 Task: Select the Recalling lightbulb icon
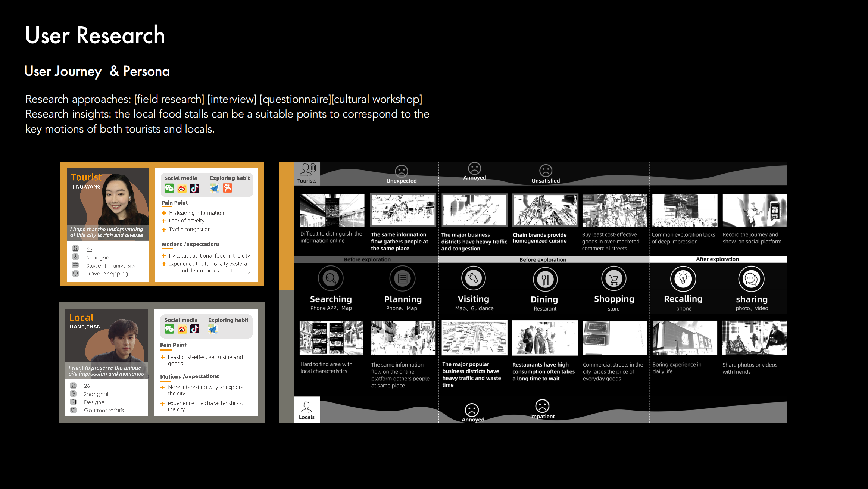click(683, 279)
